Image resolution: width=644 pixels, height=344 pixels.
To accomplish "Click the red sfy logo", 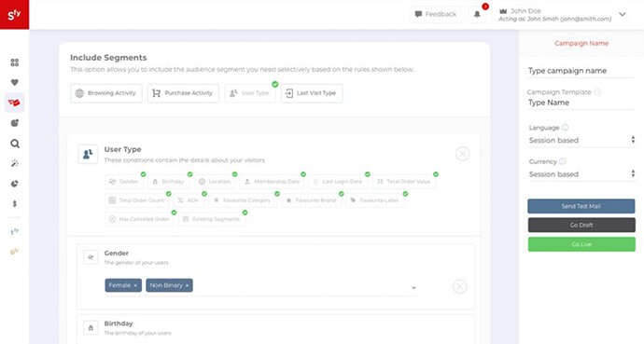I will click(14, 14).
